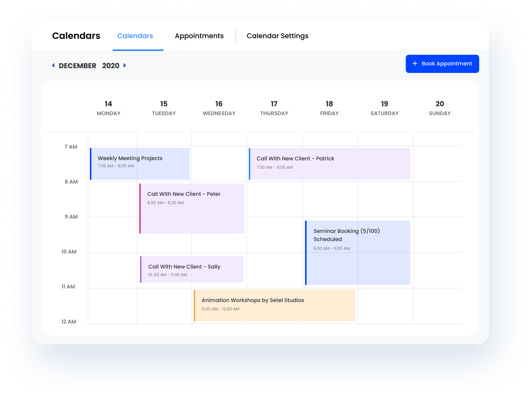The width and height of the screenshot is (532, 398).
Task: Click the 18 Friday day header
Action: coord(329,108)
